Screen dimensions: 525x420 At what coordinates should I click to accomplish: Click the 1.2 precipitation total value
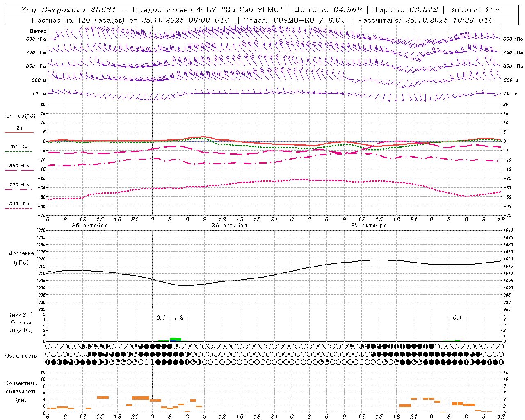(178, 317)
